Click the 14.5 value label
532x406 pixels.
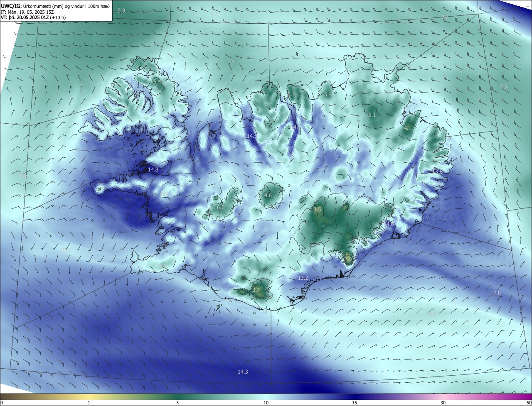pos(252,136)
